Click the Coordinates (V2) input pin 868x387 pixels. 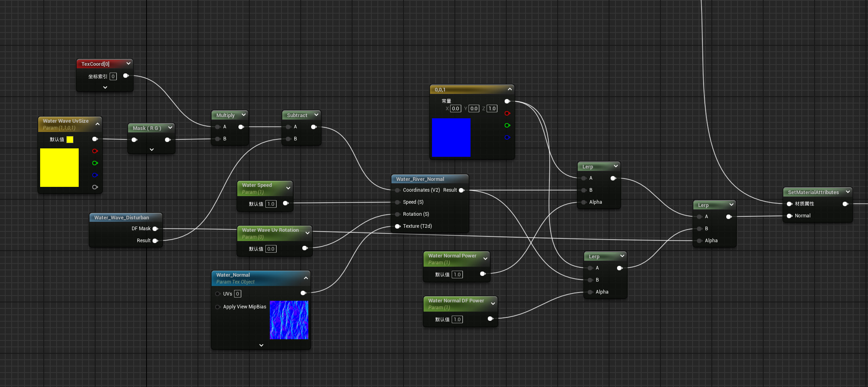click(x=397, y=190)
